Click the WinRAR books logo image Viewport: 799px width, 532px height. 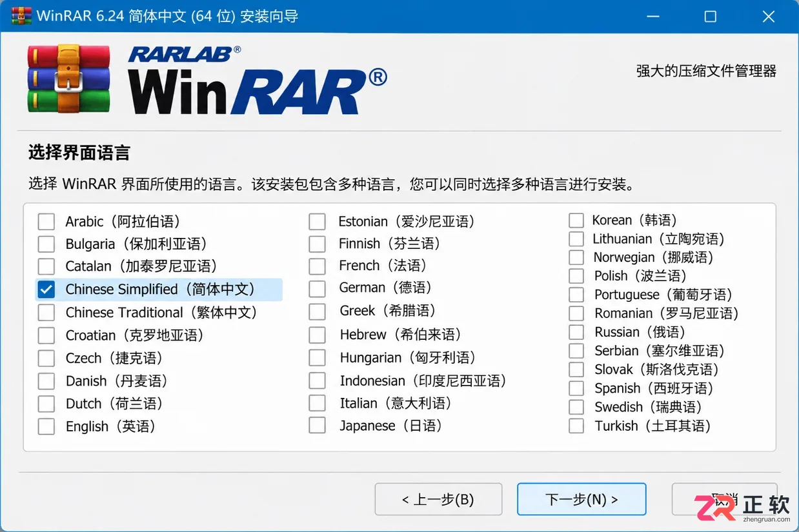pos(68,79)
